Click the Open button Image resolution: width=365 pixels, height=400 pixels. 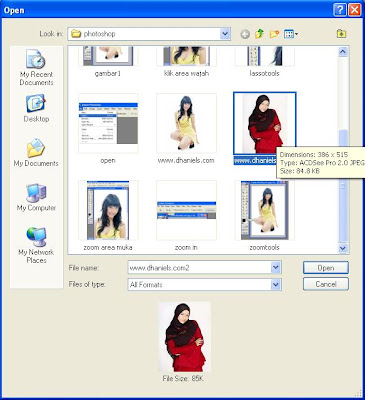[326, 268]
